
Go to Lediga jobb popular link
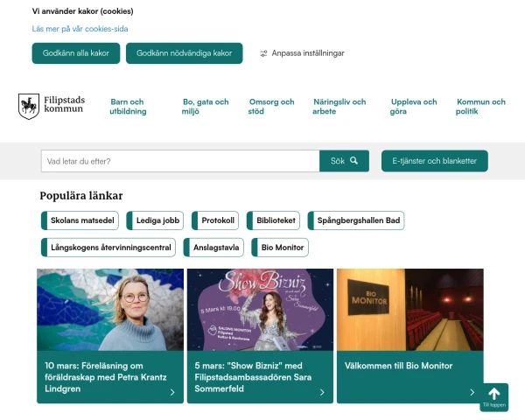(x=158, y=220)
